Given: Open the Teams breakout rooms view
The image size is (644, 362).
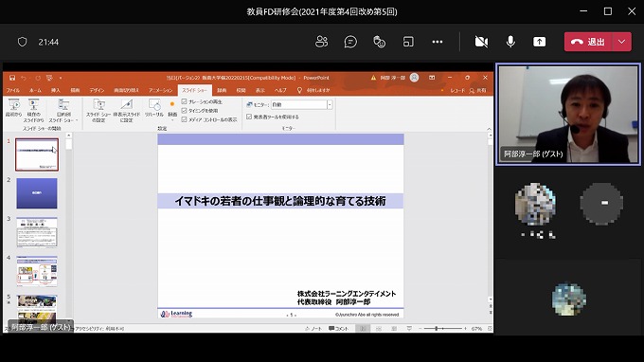Looking at the screenshot, I should [x=408, y=42].
